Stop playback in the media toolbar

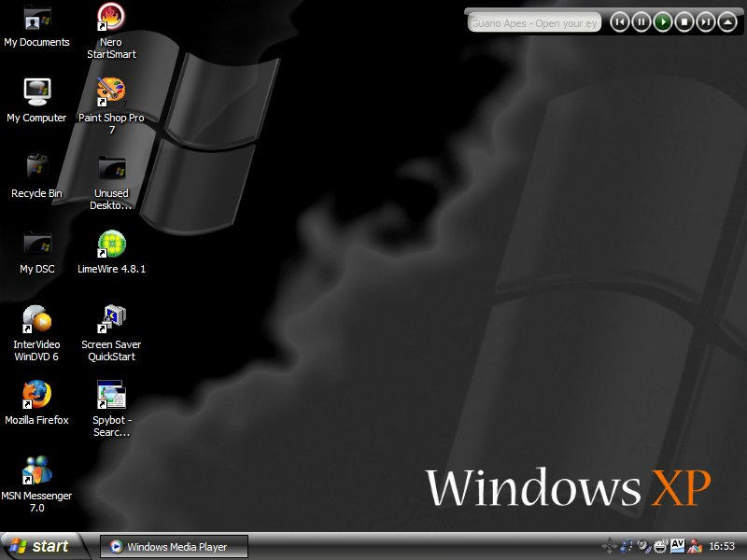684,21
